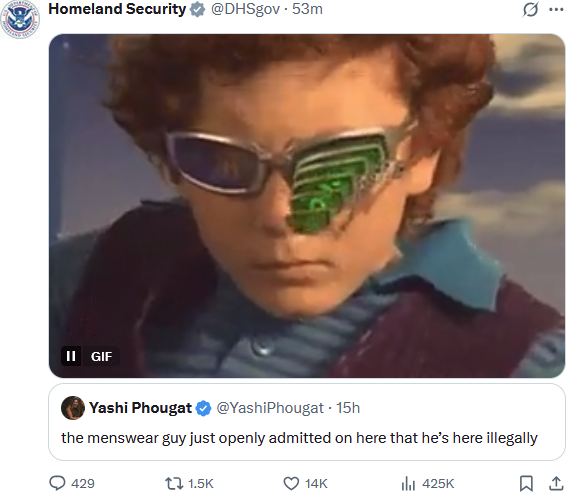This screenshot has height=504, width=577.
Task: Open the GIF media in full view
Action: tap(307, 206)
